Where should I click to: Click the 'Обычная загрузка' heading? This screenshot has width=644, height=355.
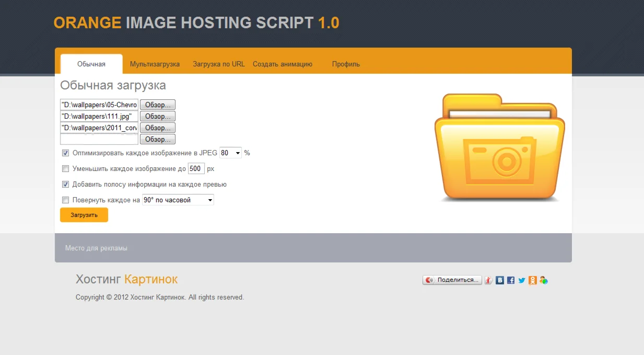coord(113,85)
